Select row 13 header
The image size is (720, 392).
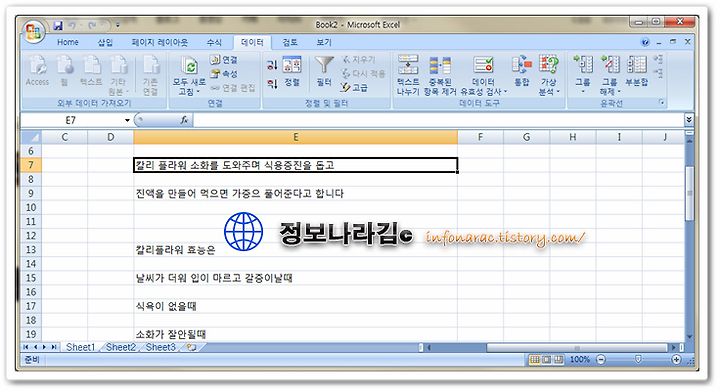31,250
